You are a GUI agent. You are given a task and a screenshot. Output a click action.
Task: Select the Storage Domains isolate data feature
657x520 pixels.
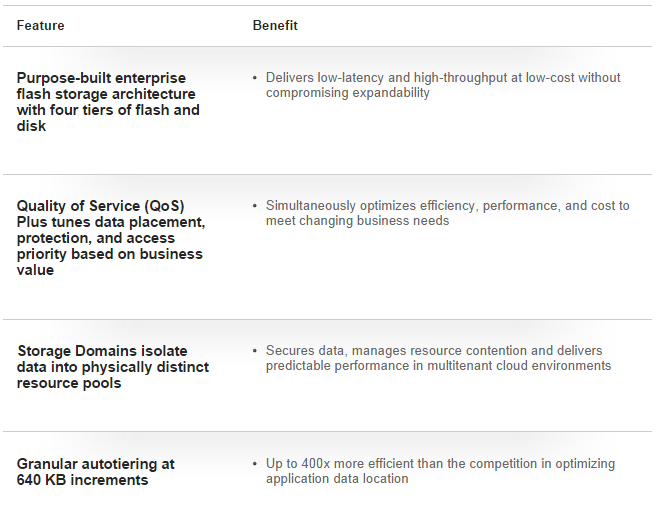pos(113,367)
